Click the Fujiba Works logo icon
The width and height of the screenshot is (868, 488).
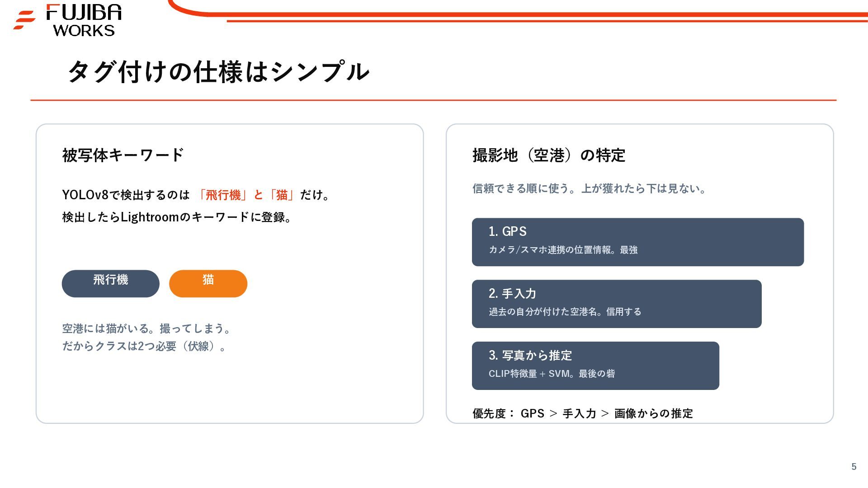click(x=24, y=20)
